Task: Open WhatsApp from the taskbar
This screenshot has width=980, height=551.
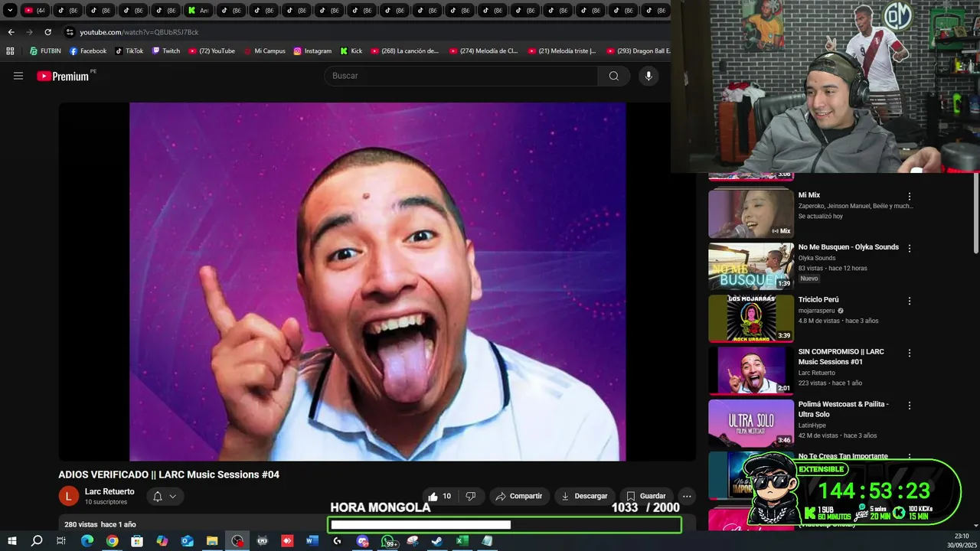Action: [x=388, y=541]
